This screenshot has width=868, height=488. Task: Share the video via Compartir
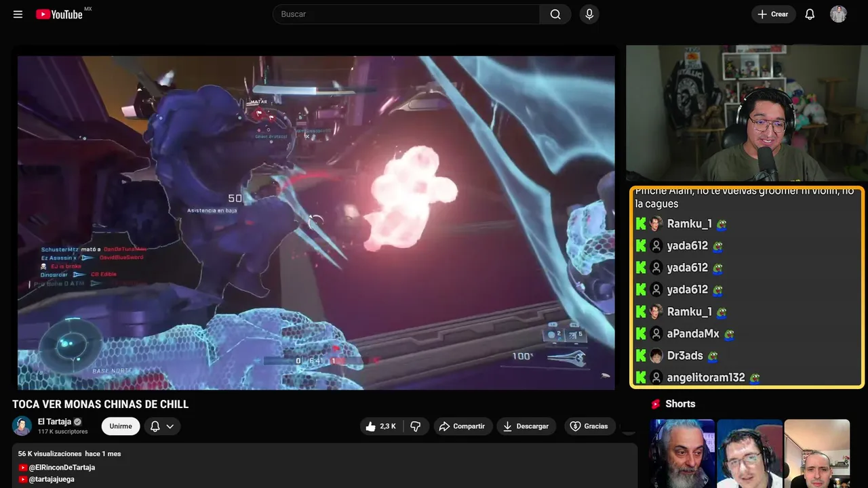[x=462, y=426]
